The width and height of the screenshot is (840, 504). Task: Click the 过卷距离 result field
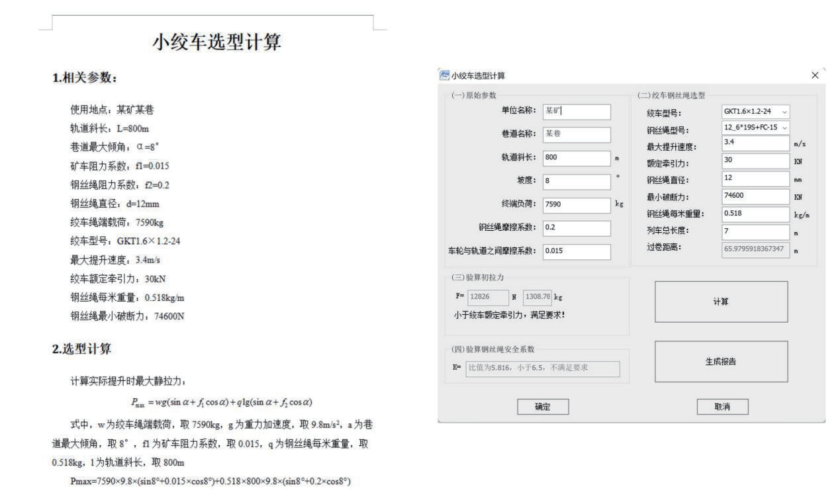pos(756,249)
